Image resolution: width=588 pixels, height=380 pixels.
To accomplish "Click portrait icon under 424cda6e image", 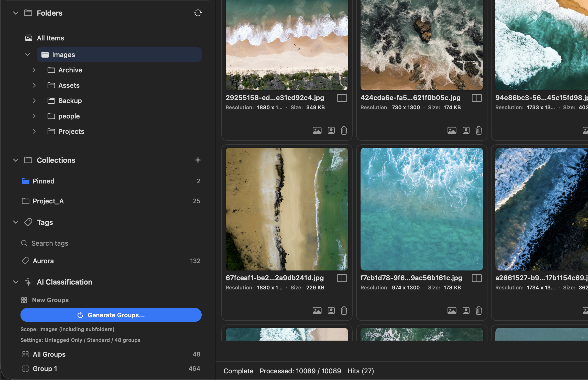I will point(466,131).
